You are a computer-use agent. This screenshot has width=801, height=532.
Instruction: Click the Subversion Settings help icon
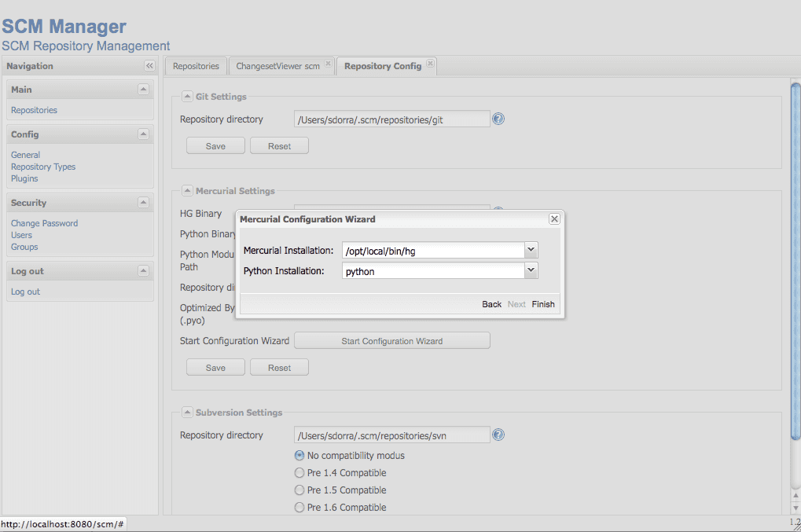point(498,435)
